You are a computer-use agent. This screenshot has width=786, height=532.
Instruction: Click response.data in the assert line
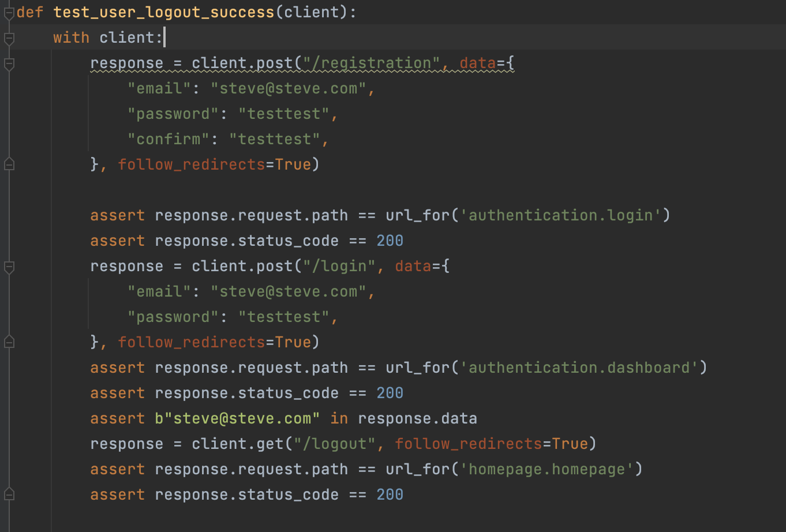(x=417, y=419)
